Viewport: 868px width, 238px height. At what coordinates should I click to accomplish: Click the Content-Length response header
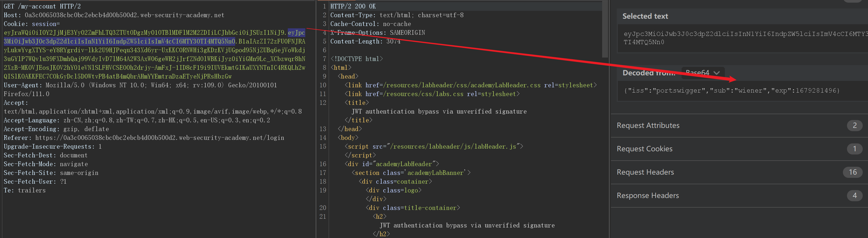tap(365, 41)
